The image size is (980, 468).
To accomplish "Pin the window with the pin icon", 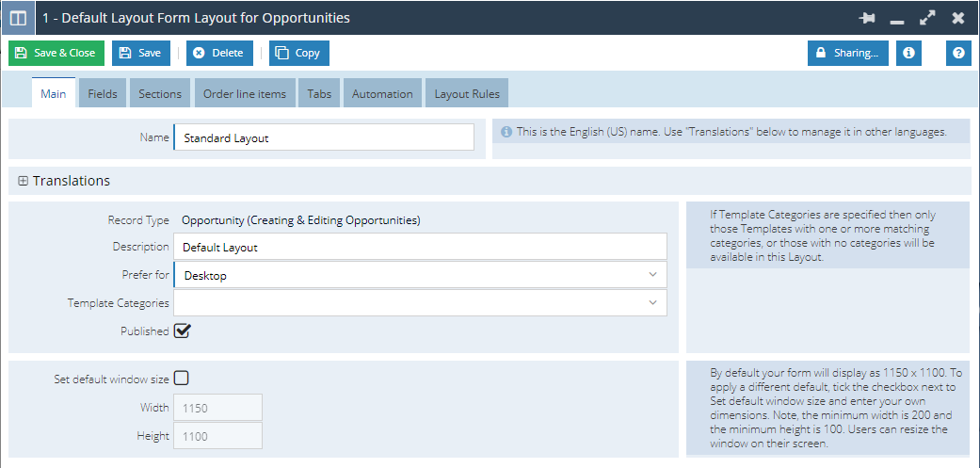I will point(867,18).
